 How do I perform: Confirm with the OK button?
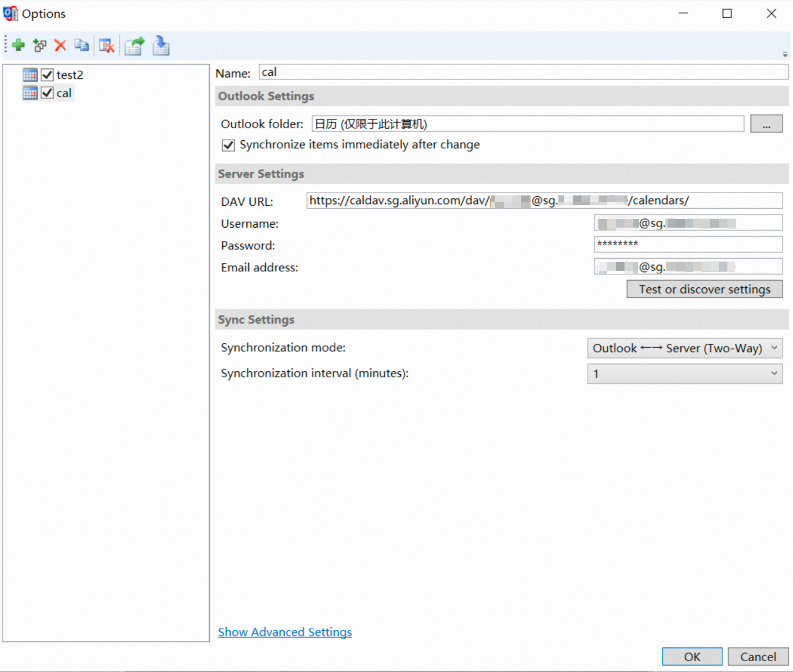(x=692, y=656)
